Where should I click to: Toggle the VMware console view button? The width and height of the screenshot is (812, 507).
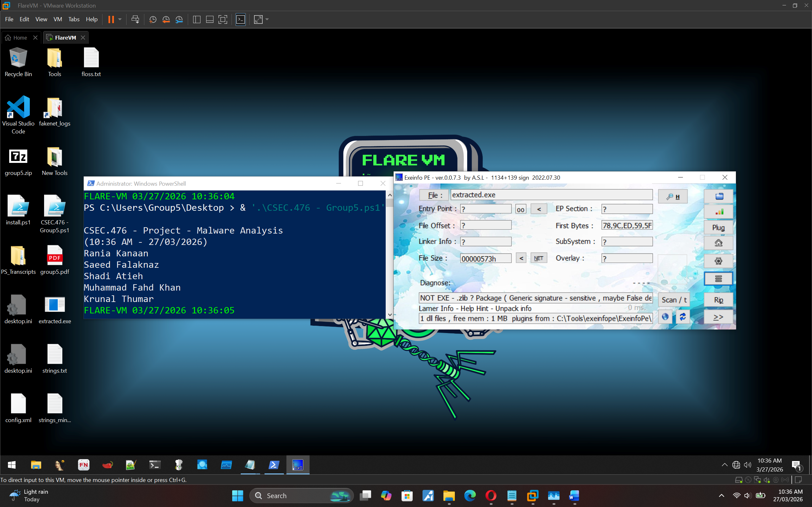240,19
